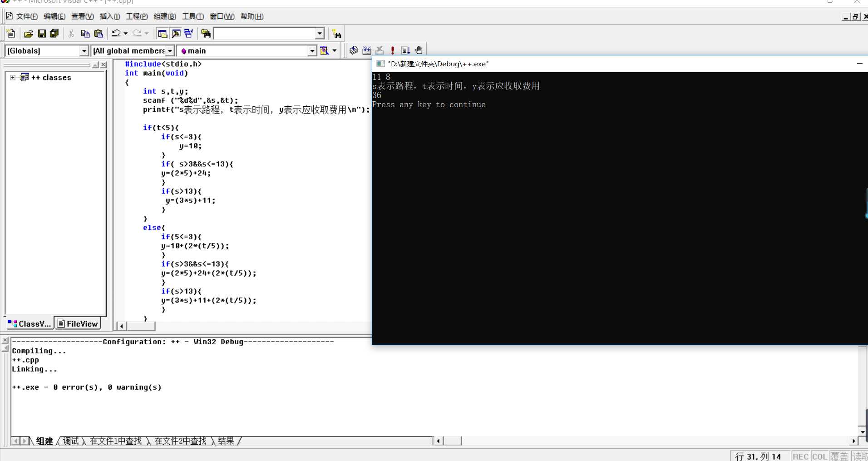Open the WizardBar actions dropdown arrow
The image size is (868, 461).
(x=335, y=50)
